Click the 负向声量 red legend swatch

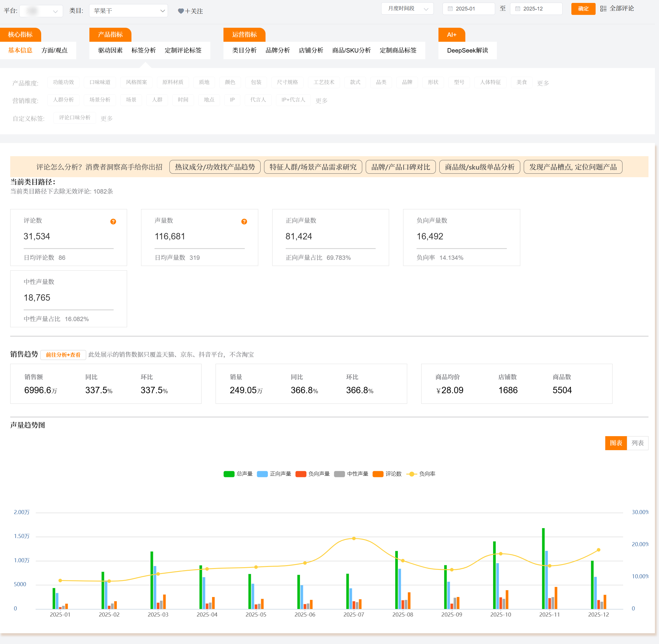tap(301, 474)
